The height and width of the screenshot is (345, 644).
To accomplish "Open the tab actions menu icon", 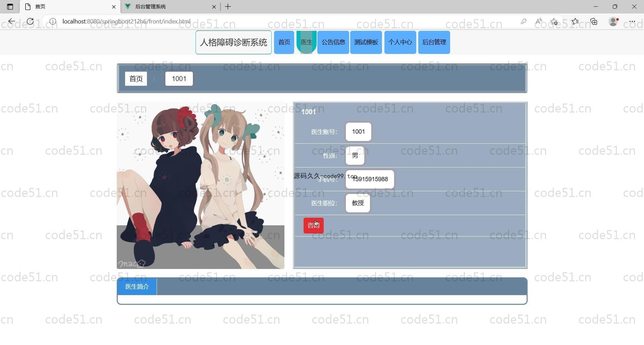I will click(10, 7).
